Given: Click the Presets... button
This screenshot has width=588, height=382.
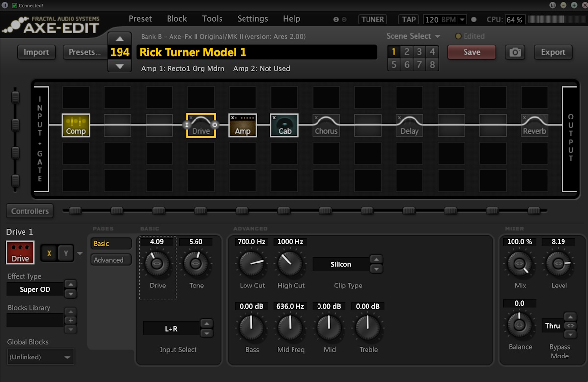Looking at the screenshot, I should pos(85,52).
